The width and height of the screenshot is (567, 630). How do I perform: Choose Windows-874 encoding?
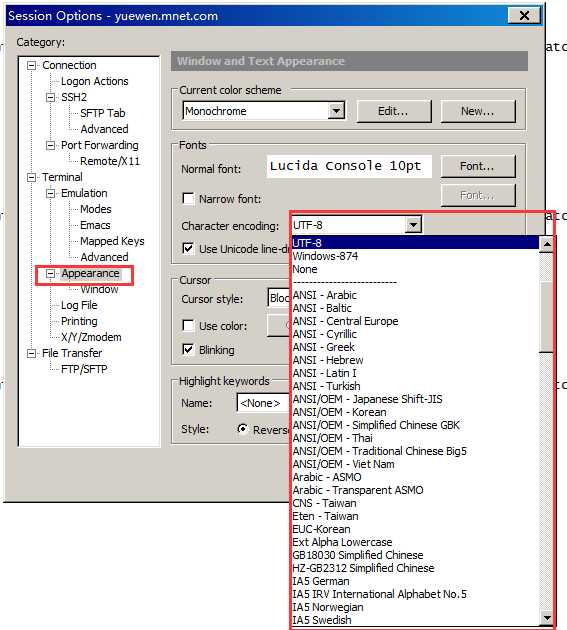click(415, 256)
